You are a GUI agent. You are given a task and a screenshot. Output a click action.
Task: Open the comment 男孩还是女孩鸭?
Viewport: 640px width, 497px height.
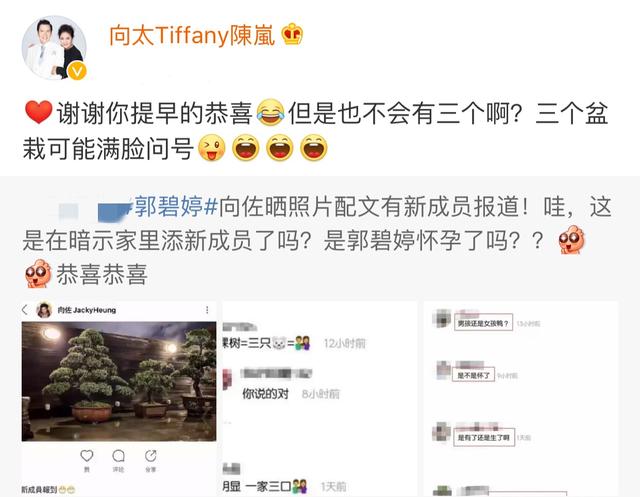483,324
